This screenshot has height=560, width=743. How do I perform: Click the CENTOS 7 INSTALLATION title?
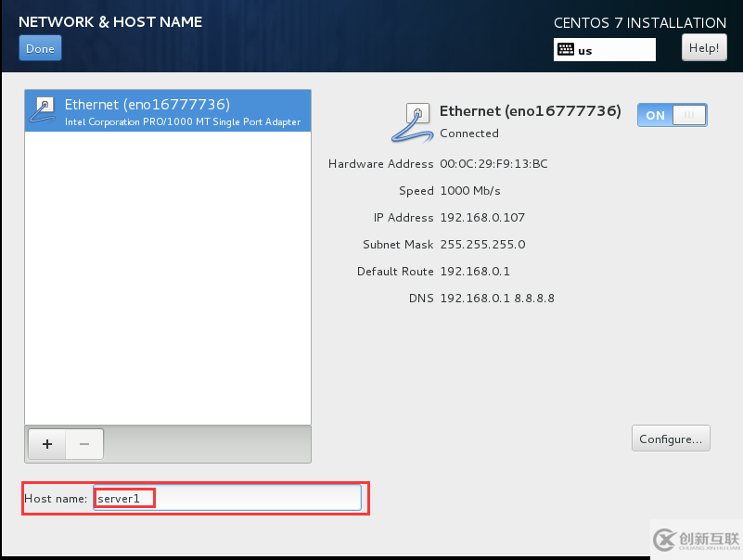(640, 23)
